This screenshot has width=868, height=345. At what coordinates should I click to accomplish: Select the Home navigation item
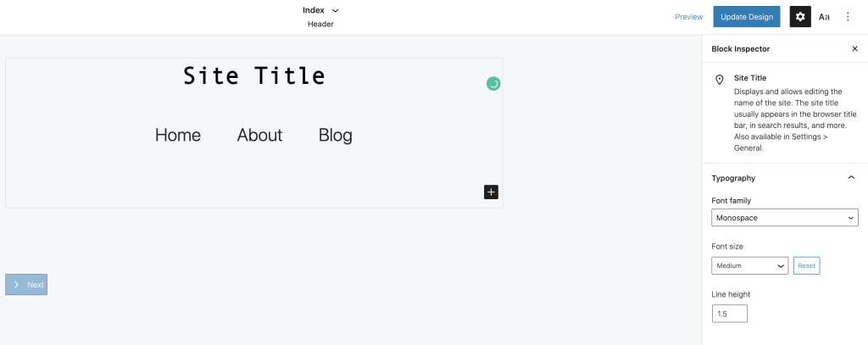click(x=178, y=135)
